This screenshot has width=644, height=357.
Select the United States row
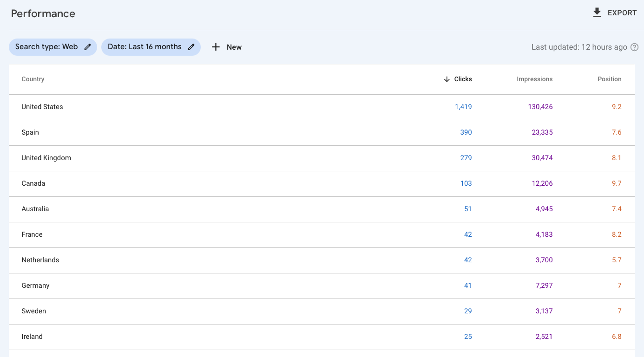(42, 107)
